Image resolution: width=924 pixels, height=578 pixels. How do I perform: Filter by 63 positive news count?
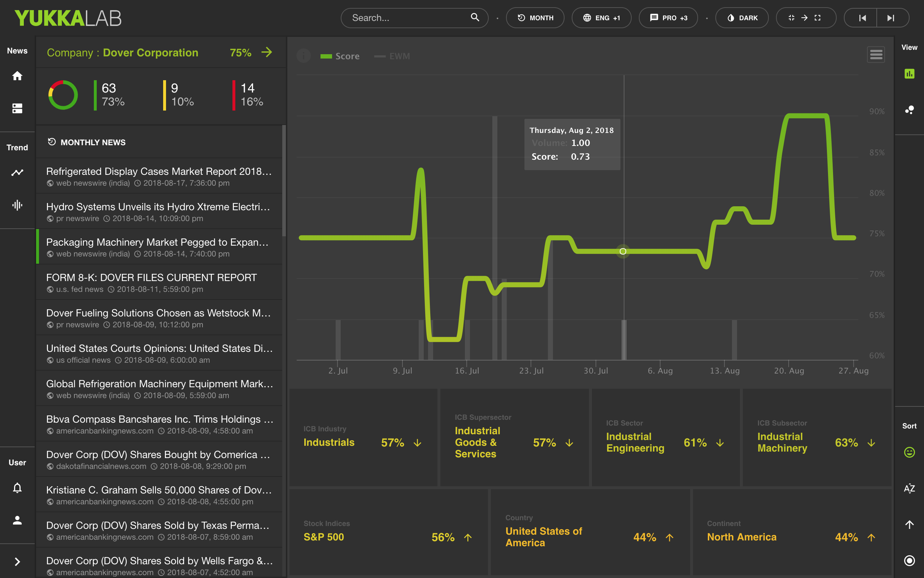pyautogui.click(x=110, y=95)
